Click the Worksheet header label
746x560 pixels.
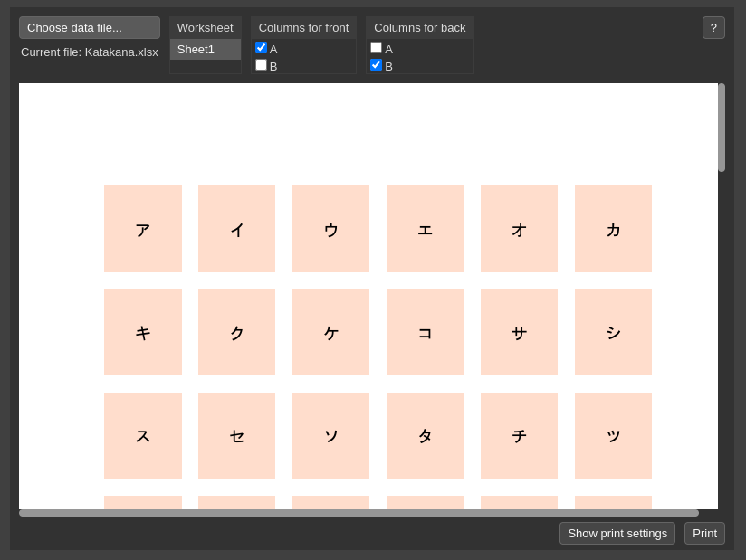[x=205, y=27]
